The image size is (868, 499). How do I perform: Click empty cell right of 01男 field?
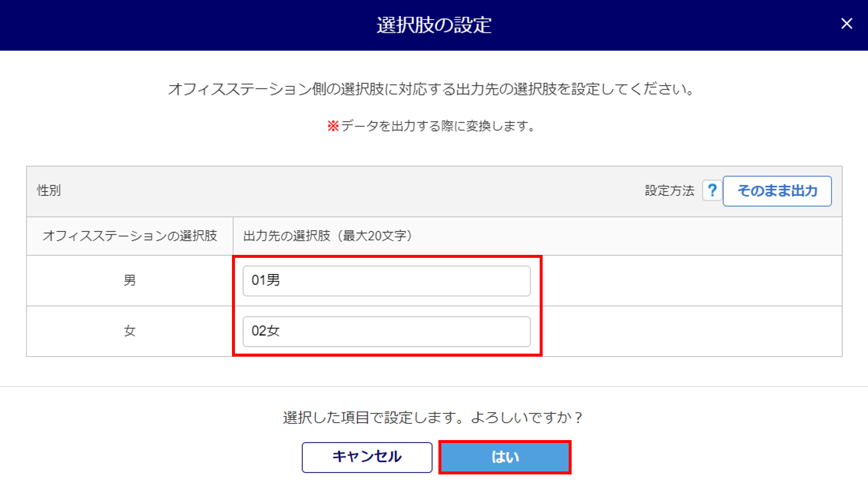pyautogui.click(x=688, y=281)
